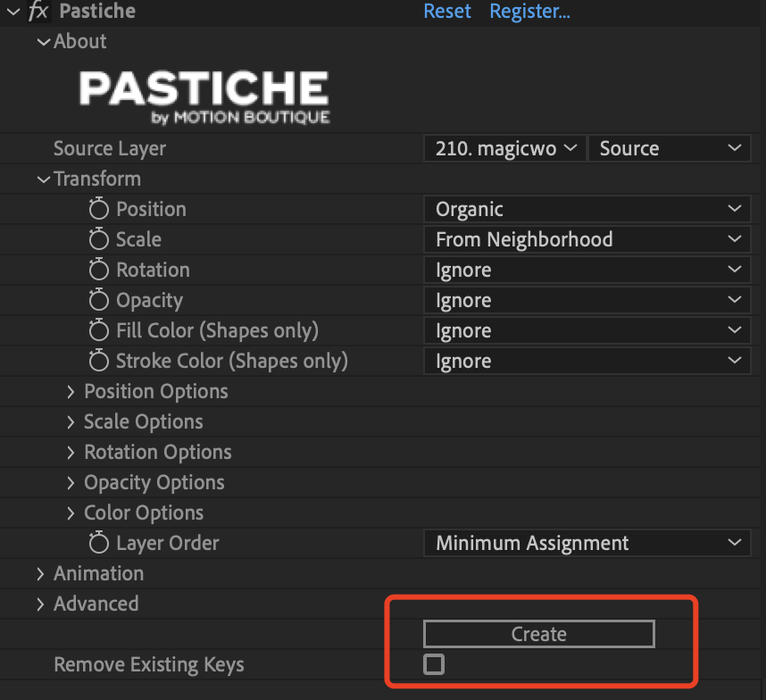Toggle the Opacity stopwatch

(x=98, y=301)
